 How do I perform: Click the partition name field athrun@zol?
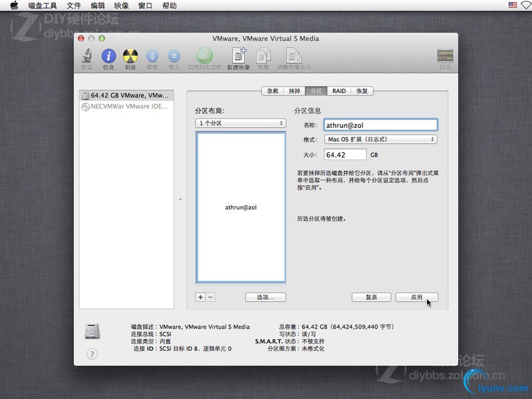click(x=380, y=125)
